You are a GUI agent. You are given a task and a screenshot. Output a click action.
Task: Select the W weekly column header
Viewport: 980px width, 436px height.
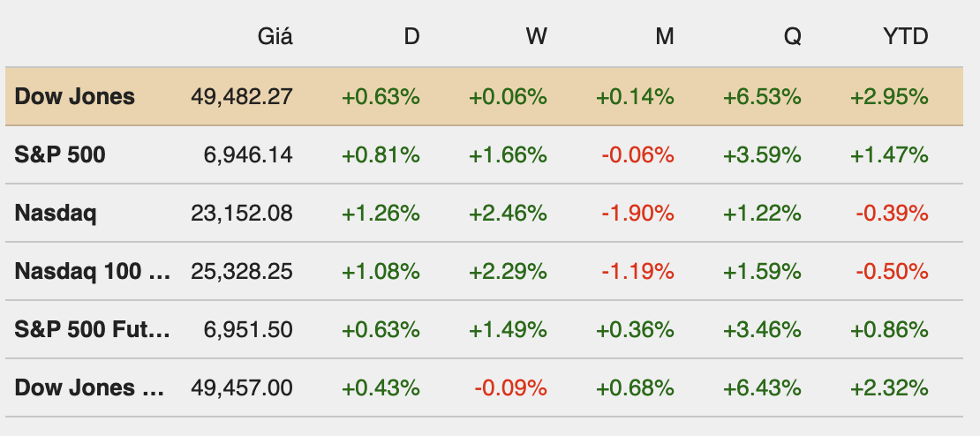coord(536,36)
